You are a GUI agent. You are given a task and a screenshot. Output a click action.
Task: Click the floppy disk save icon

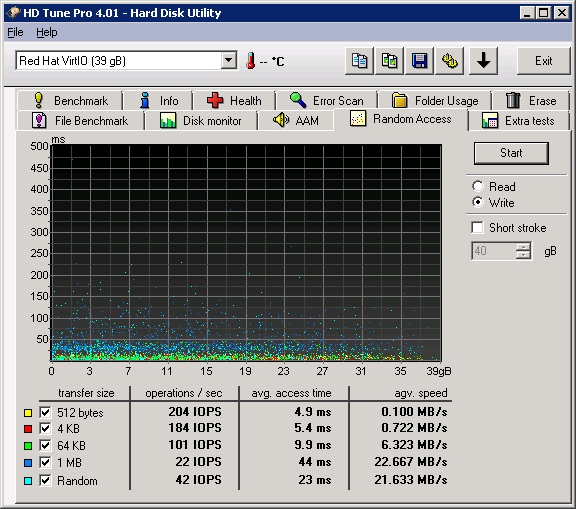[x=419, y=61]
